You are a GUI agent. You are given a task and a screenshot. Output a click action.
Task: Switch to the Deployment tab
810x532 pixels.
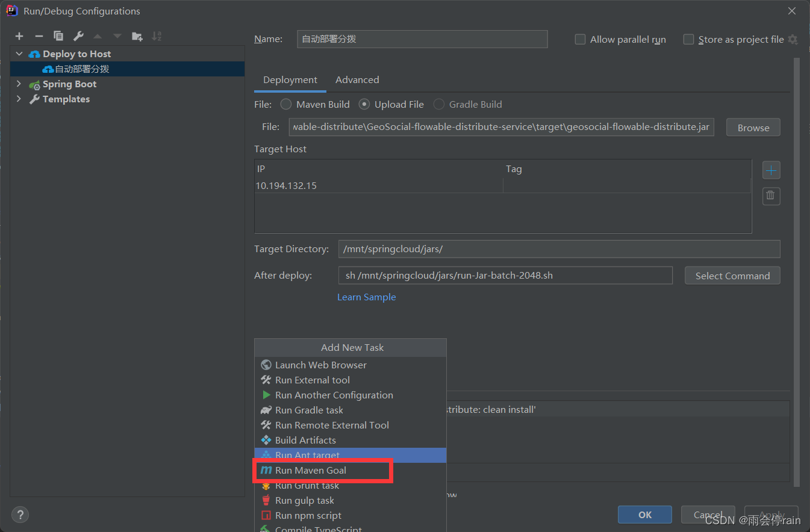[x=290, y=79]
